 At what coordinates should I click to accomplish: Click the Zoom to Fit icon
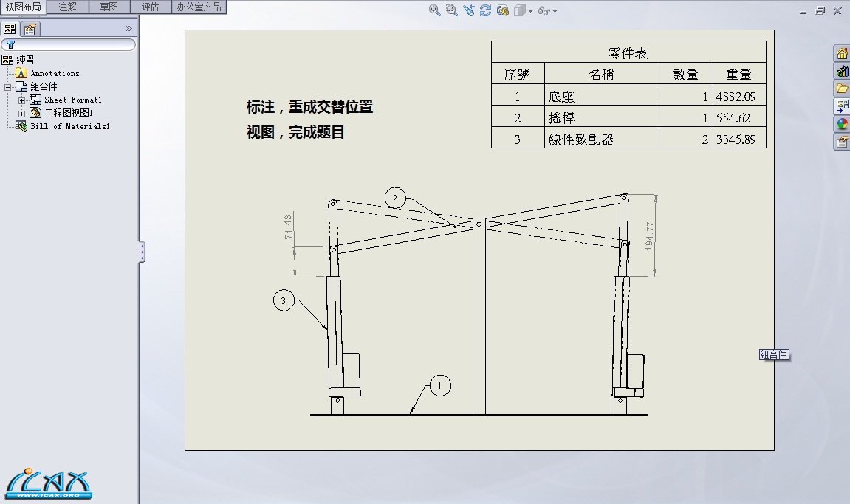click(x=434, y=10)
